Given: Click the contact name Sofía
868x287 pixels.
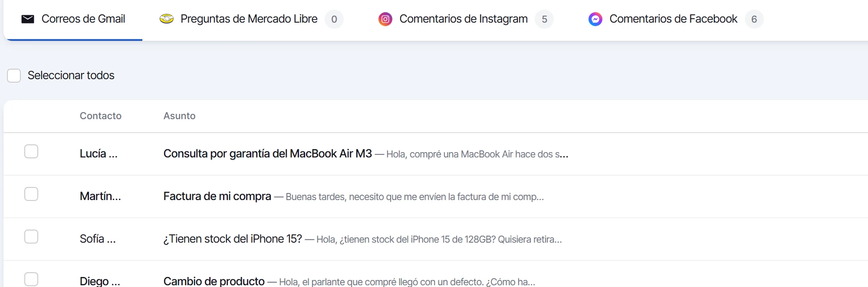Looking at the screenshot, I should pos(98,239).
